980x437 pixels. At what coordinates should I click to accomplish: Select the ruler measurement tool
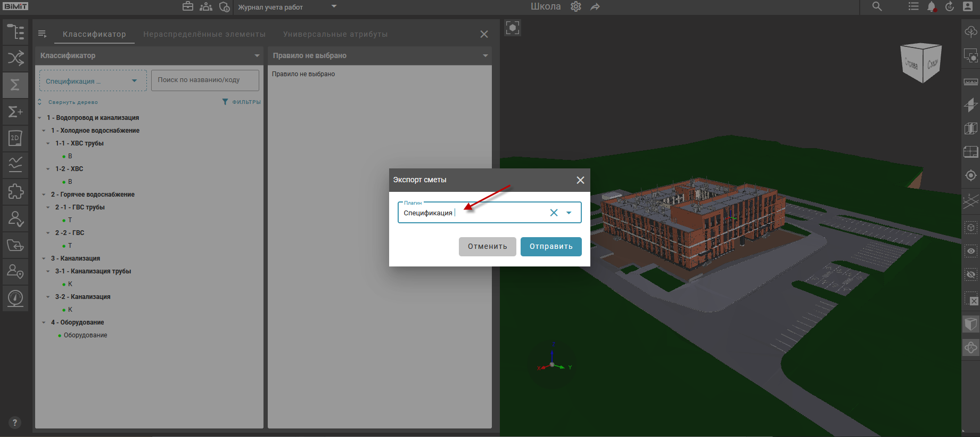(970, 82)
